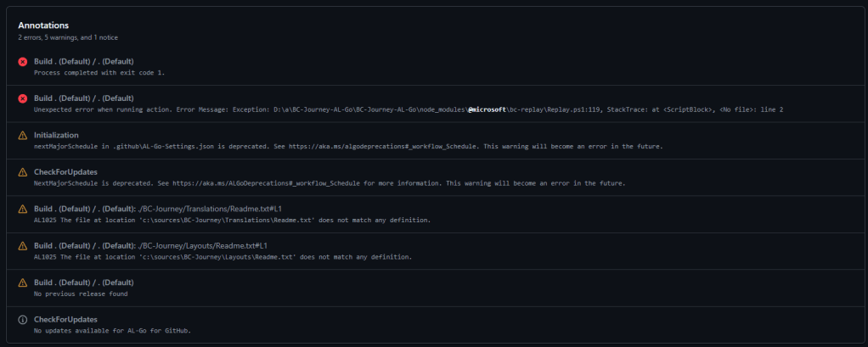This screenshot has width=868, height=347.
Task: Open the Build title above the "Unexpected error" message
Action: click(x=83, y=98)
